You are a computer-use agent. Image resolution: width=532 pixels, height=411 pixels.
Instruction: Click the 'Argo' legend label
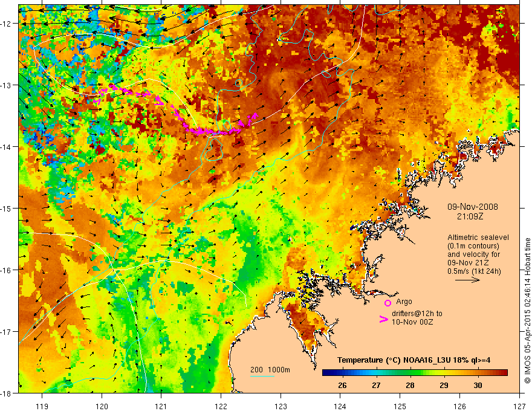pos(404,302)
